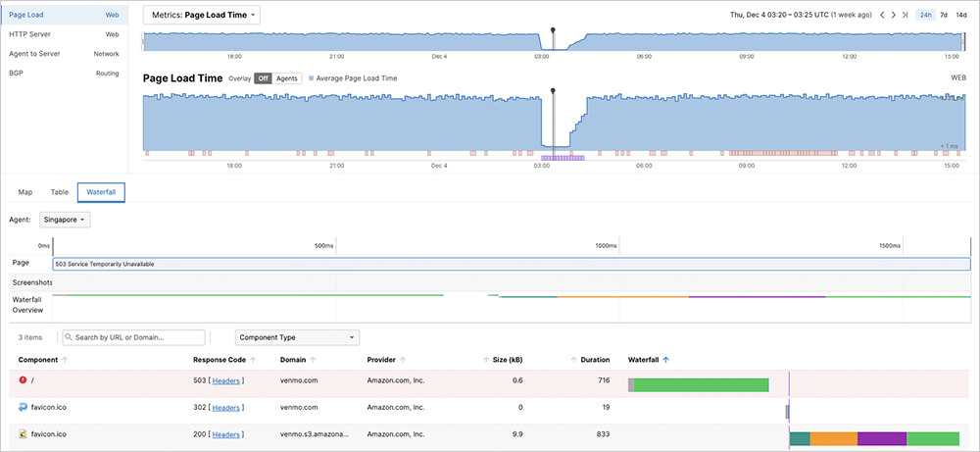Click search magnifier icon
This screenshot has width=980, height=452.
[69, 337]
